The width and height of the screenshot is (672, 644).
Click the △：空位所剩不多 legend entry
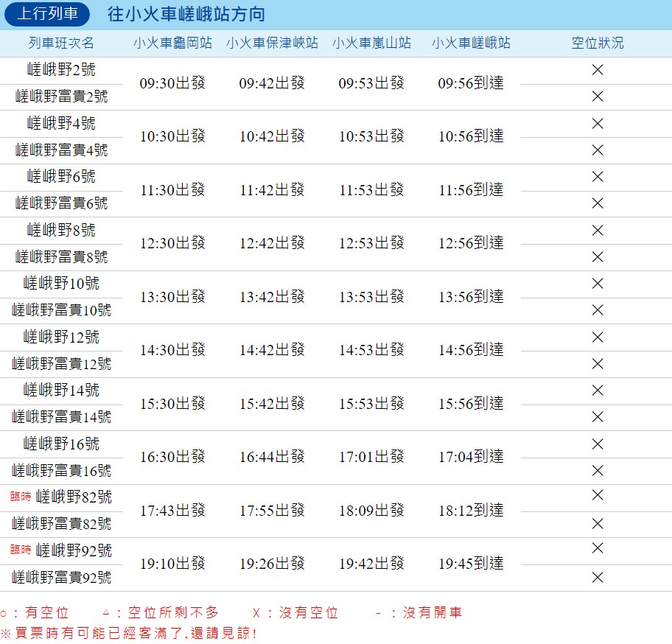(x=161, y=613)
